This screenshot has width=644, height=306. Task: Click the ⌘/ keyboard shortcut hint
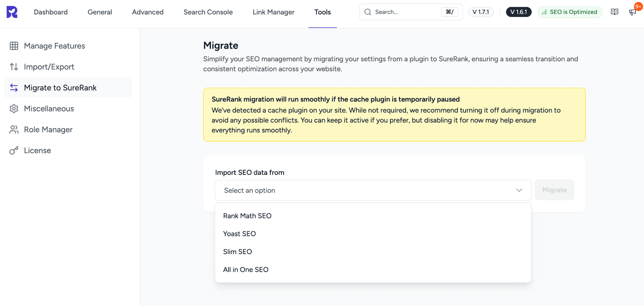[450, 12]
